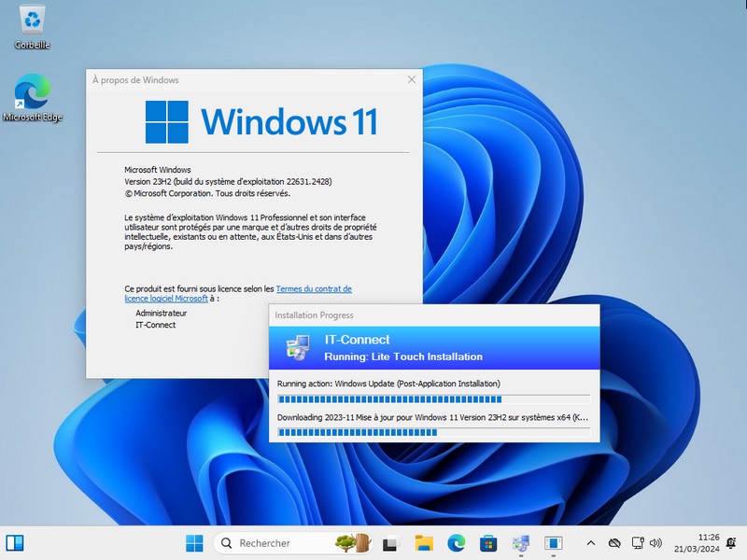Open the Termes du contrat de link

(314, 288)
